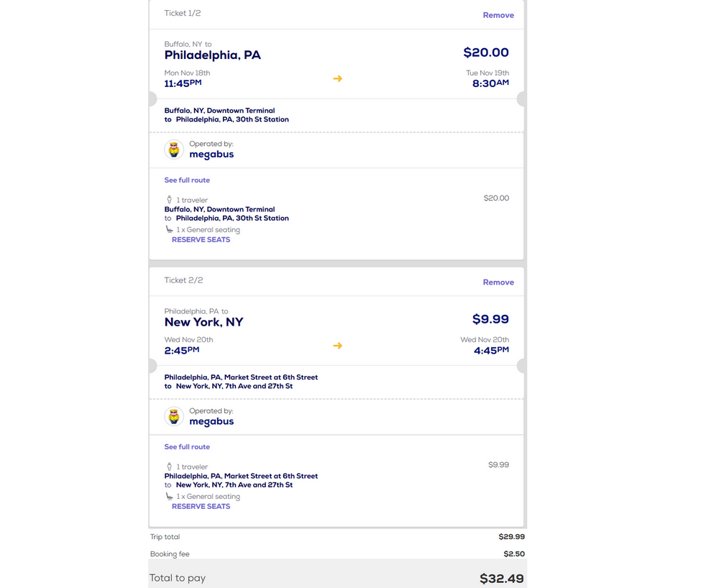Click the Booking fee line item
This screenshot has width=719, height=588.
[170, 554]
